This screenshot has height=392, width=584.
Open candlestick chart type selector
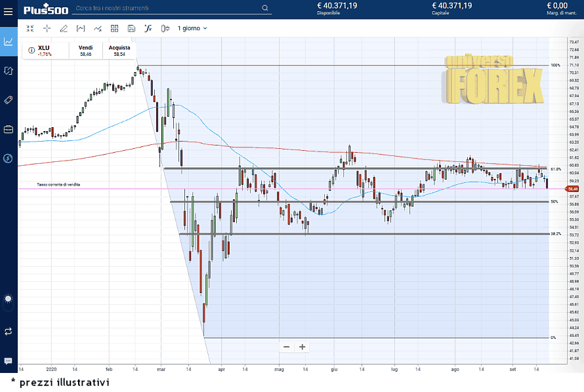(x=165, y=28)
